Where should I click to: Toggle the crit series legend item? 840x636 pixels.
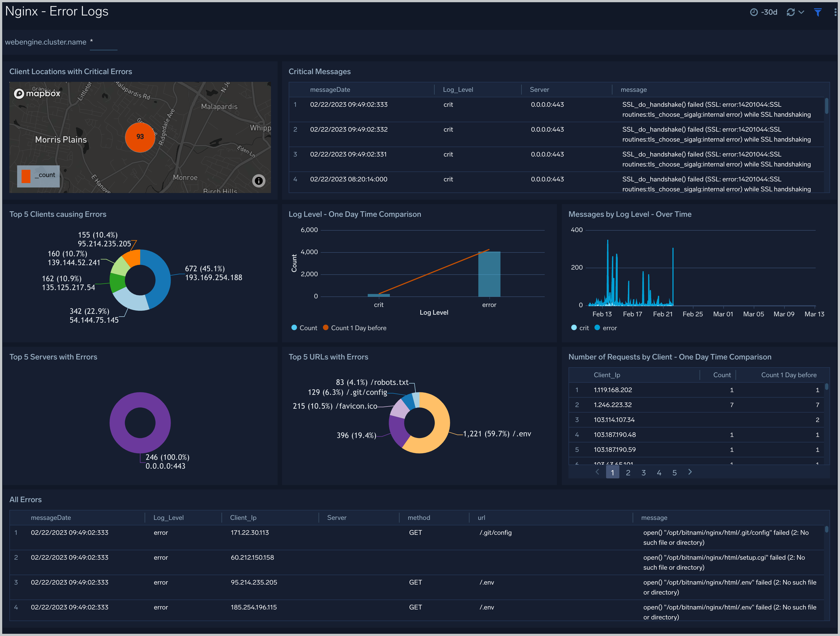coord(580,328)
